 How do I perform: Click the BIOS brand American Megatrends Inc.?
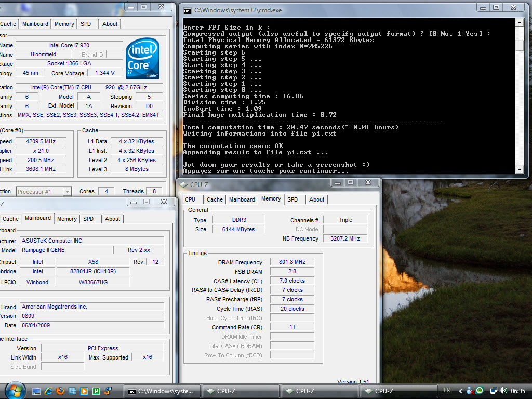(x=92, y=307)
